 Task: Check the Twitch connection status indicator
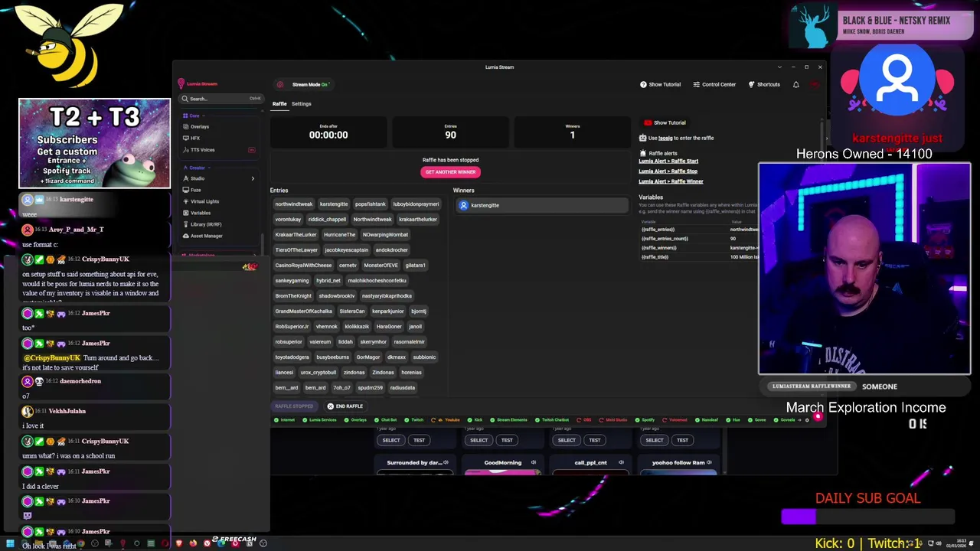click(x=414, y=420)
